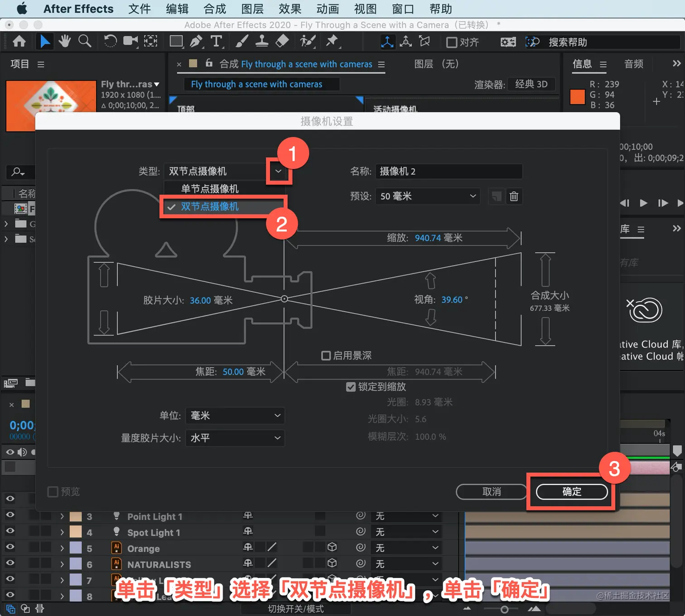Viewport: 685px width, 616px height.
Task: Expand the Point Light 1 layer
Action: (x=62, y=516)
